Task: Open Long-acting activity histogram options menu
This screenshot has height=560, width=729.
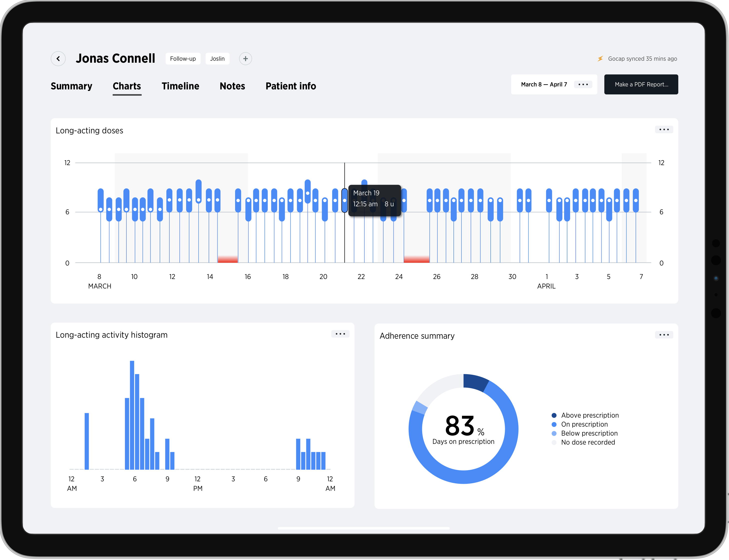Action: pos(340,334)
